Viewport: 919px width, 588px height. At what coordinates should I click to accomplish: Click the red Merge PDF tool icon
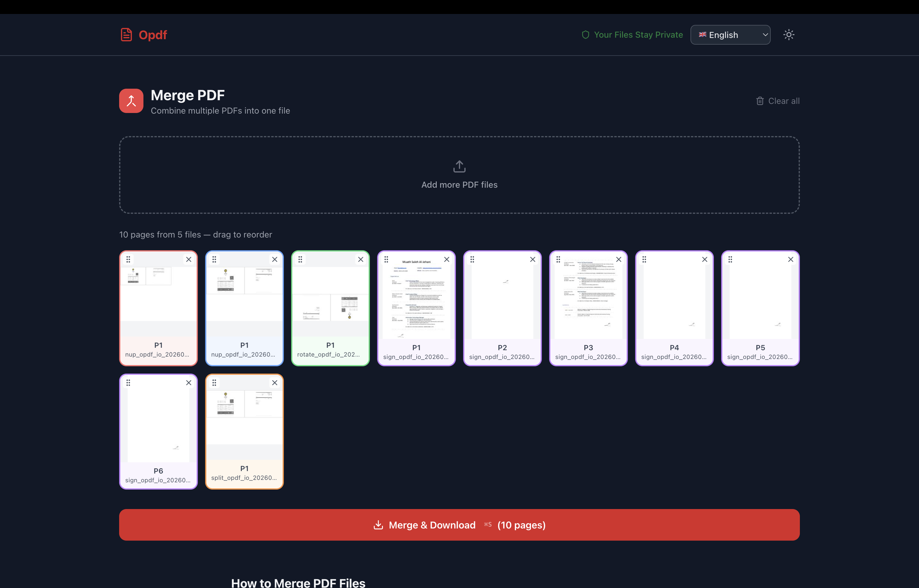point(131,101)
